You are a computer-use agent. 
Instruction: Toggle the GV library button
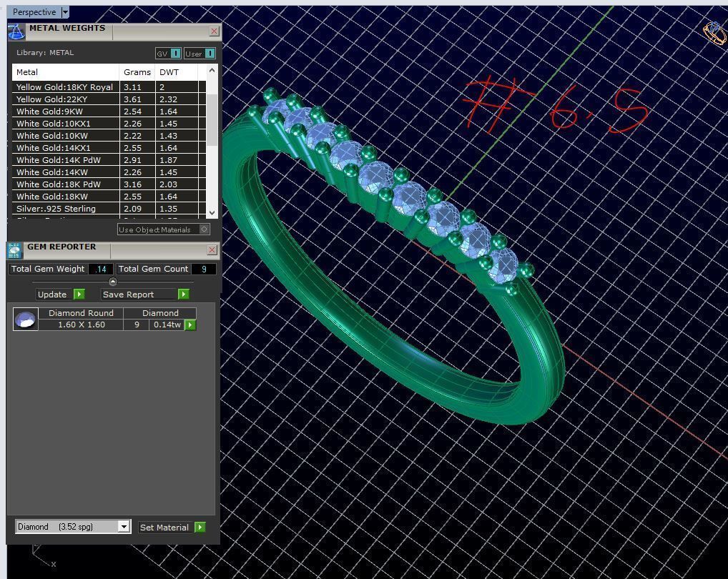coord(168,54)
